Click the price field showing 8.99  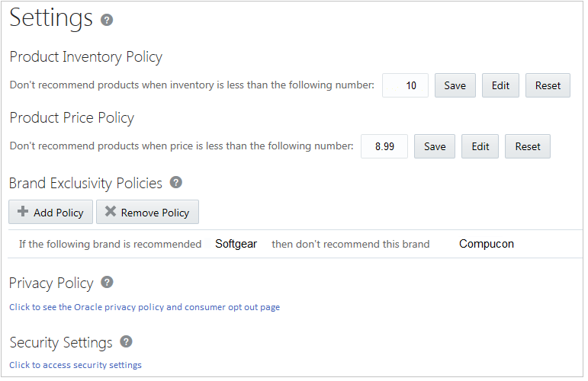[x=384, y=146]
